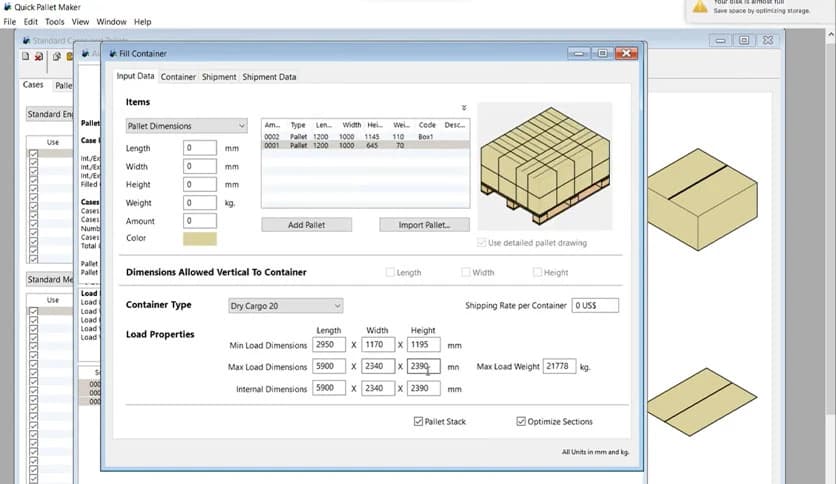This screenshot has height=484, width=836.
Task: Uncheck the Optimize Sections checkbox
Action: [521, 422]
